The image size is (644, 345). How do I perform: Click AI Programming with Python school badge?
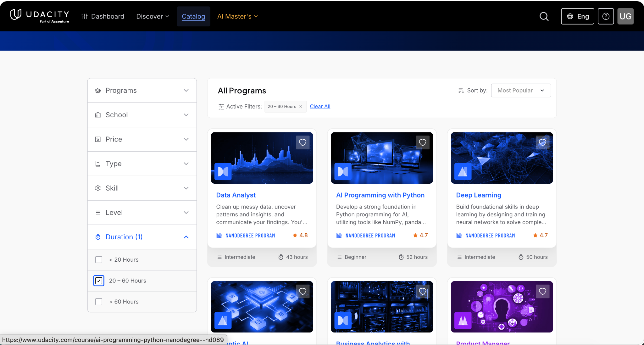point(343,171)
